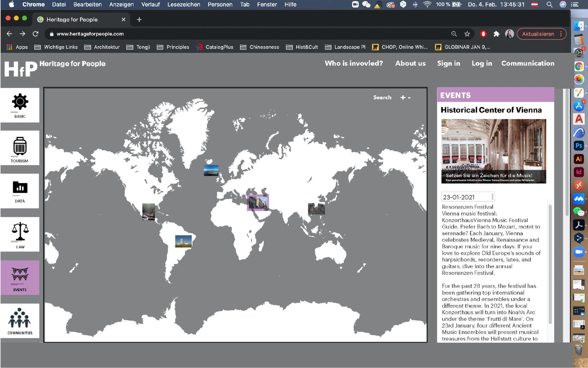Viewport: 588px width, 368px height.
Task: Click the event text scrollbar
Action: 550,264
